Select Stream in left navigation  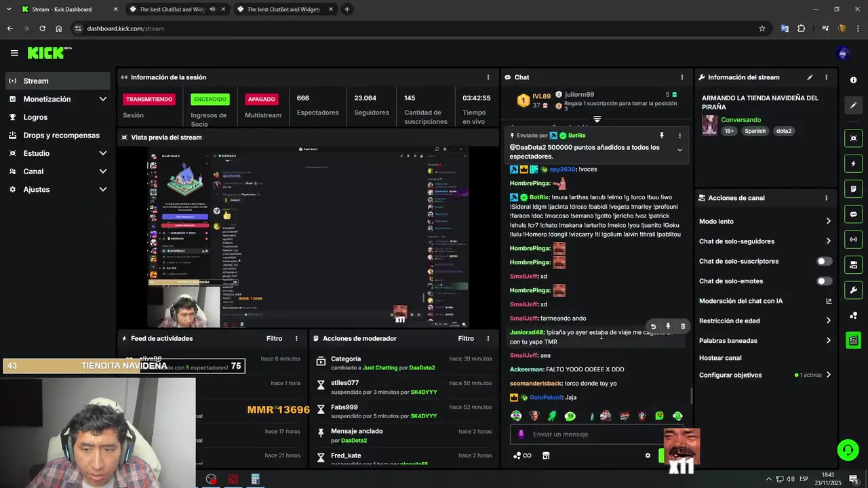tap(58, 81)
